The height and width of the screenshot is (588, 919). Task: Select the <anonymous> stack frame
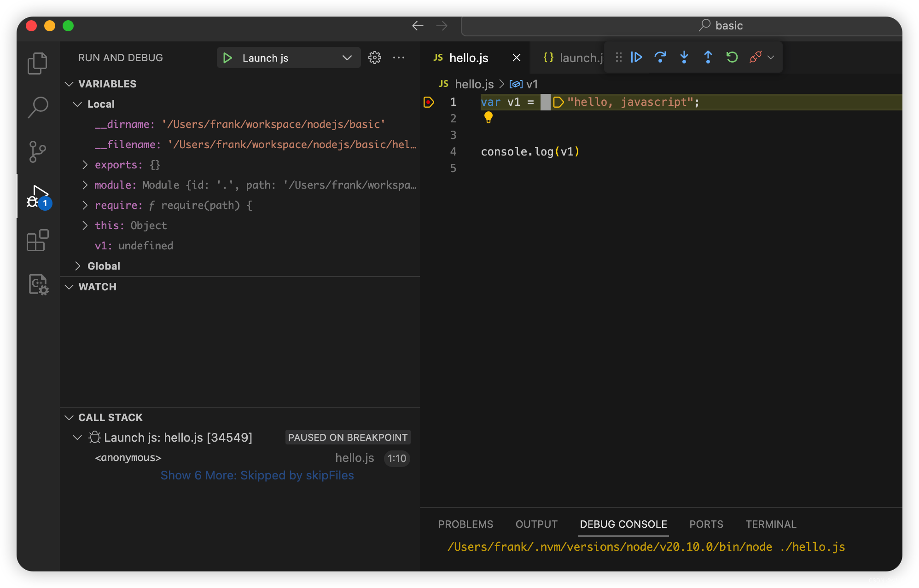(240, 458)
